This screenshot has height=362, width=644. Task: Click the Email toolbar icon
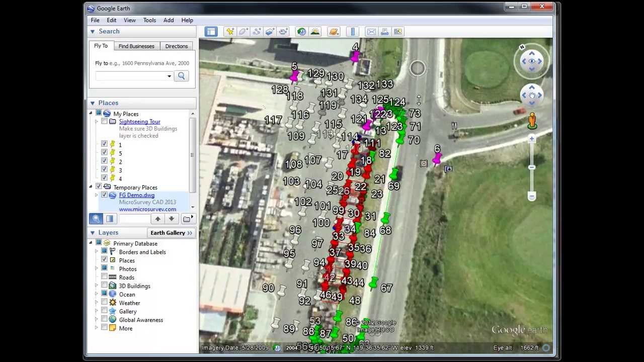371,32
